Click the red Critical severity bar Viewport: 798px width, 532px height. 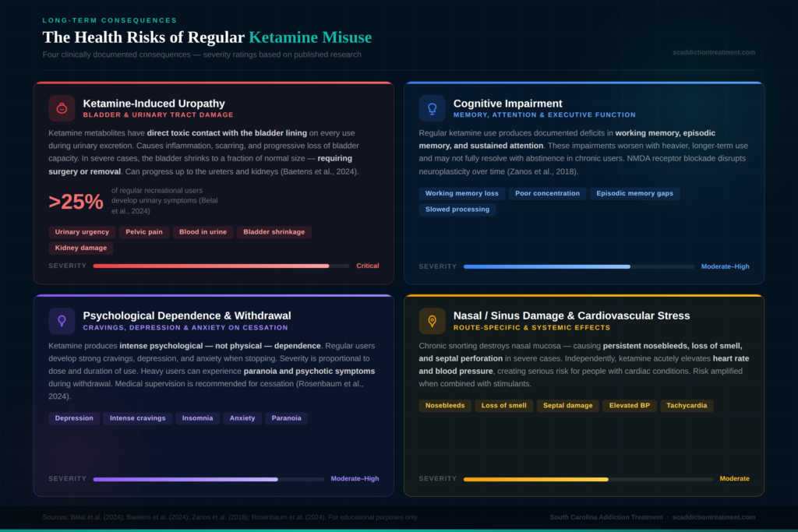(221, 266)
